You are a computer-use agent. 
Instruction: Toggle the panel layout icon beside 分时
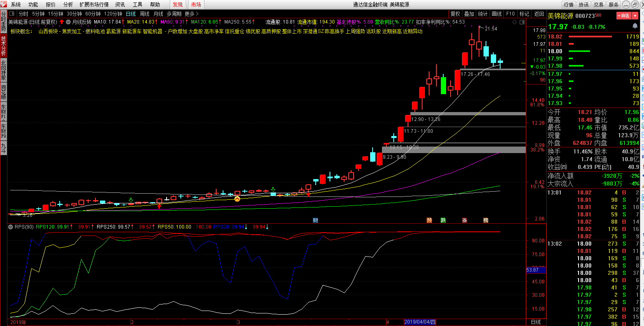[x=12, y=14]
